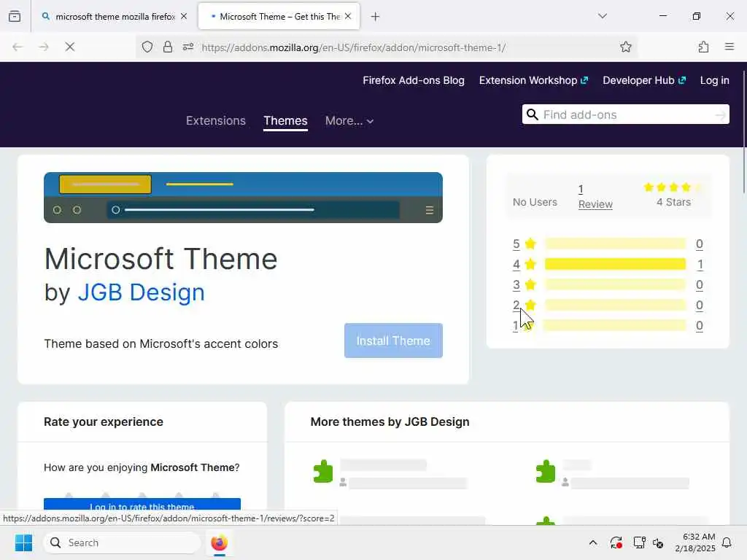747x560 pixels.
Task: Click the count 0 beside the 5-star bar
Action: pos(700,244)
